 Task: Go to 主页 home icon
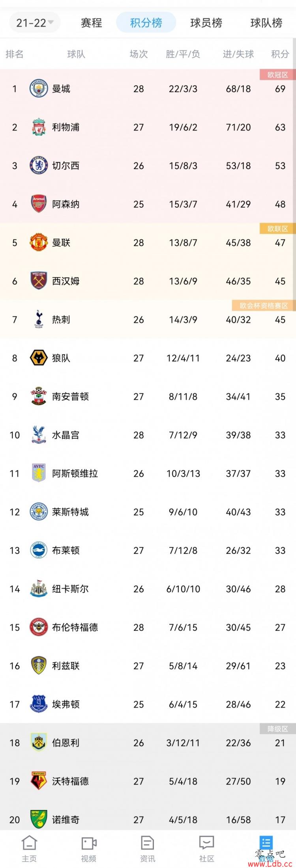pos(29,848)
